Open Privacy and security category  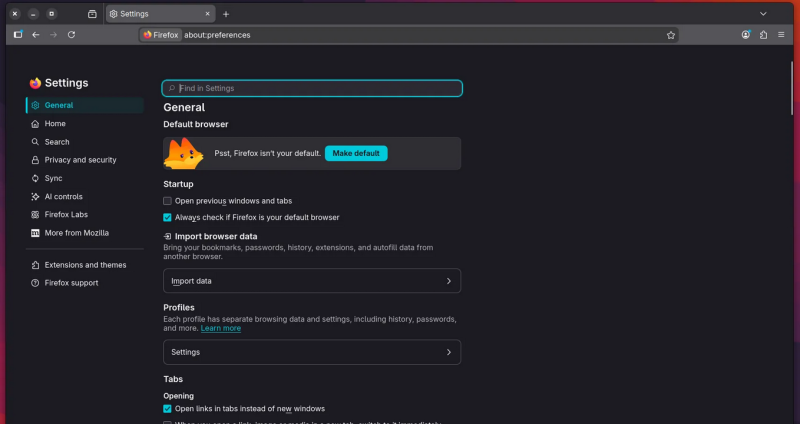point(85,160)
